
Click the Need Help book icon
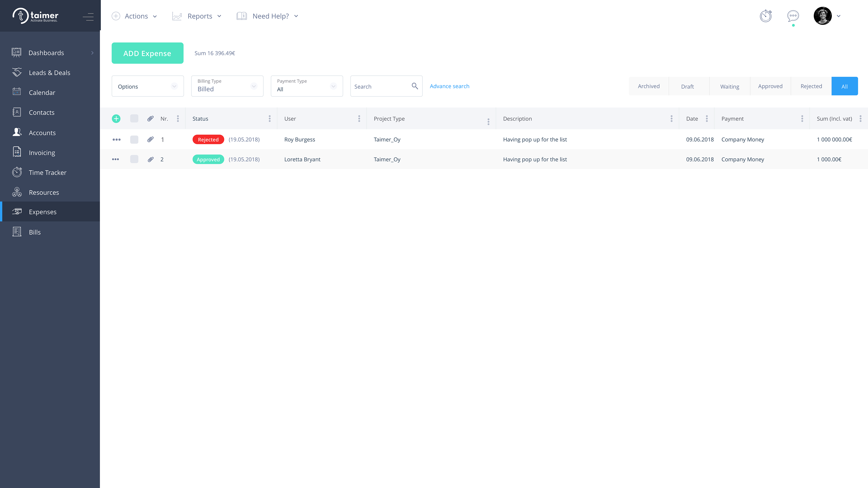242,16
